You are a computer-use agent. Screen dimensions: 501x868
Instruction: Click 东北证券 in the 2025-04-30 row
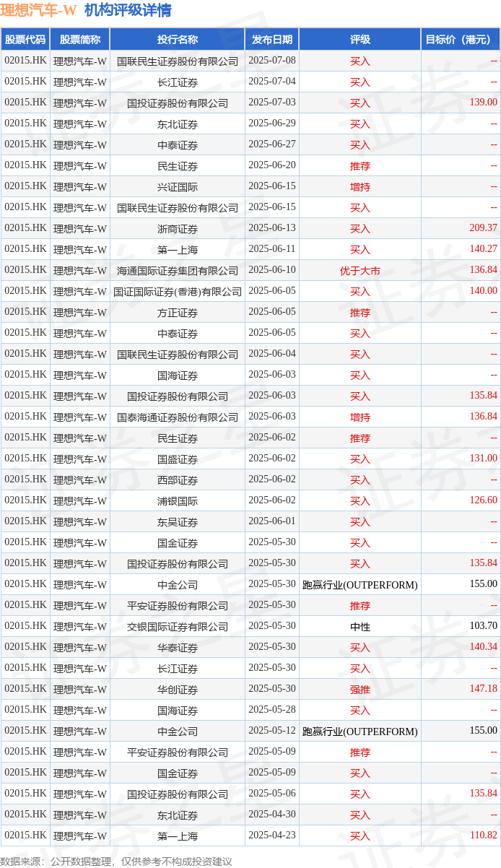pos(178,815)
